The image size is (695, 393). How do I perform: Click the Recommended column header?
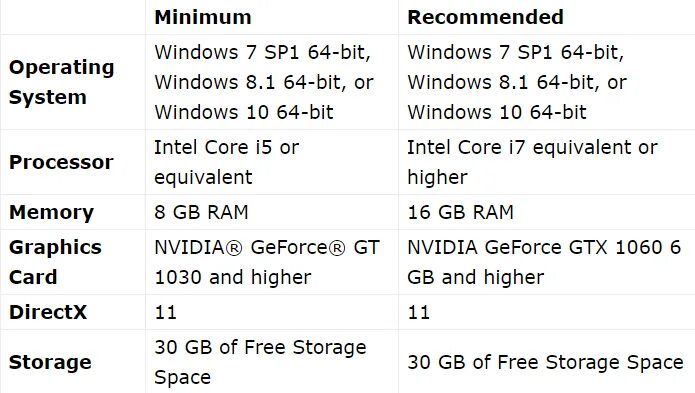pyautogui.click(x=485, y=17)
